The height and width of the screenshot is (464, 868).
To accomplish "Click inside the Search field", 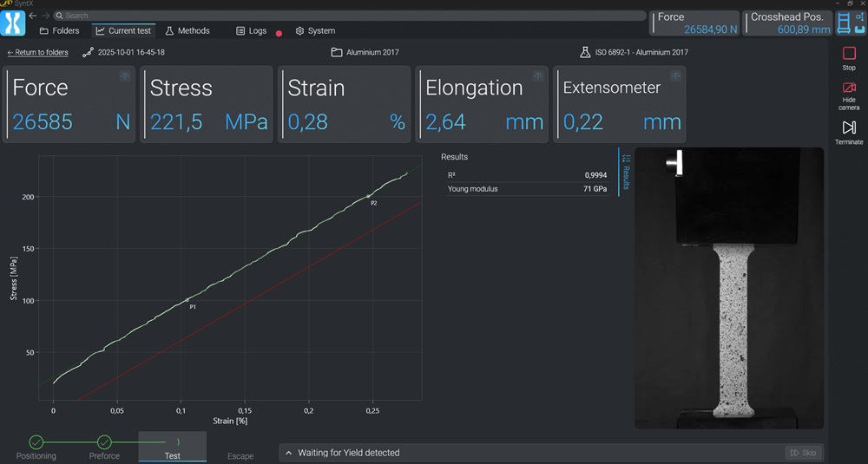I will pyautogui.click(x=347, y=16).
